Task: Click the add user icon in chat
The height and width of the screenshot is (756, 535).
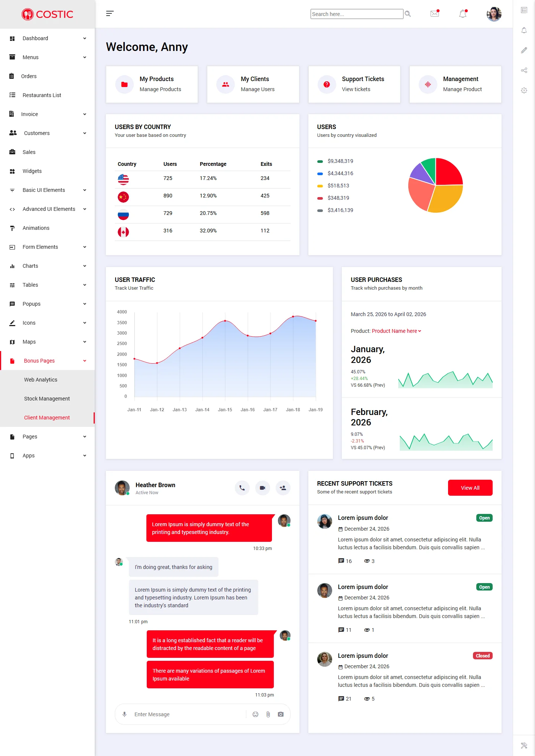Action: 283,488
